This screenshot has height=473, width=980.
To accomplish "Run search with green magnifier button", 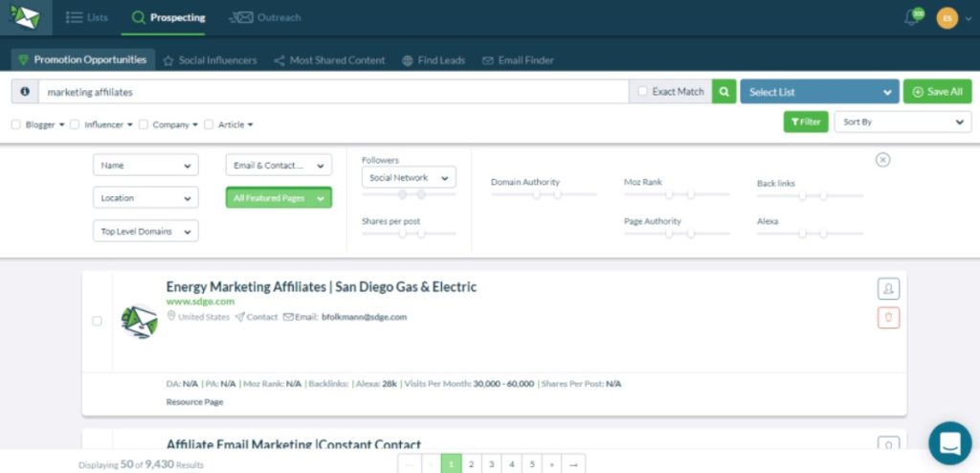I will (x=724, y=91).
